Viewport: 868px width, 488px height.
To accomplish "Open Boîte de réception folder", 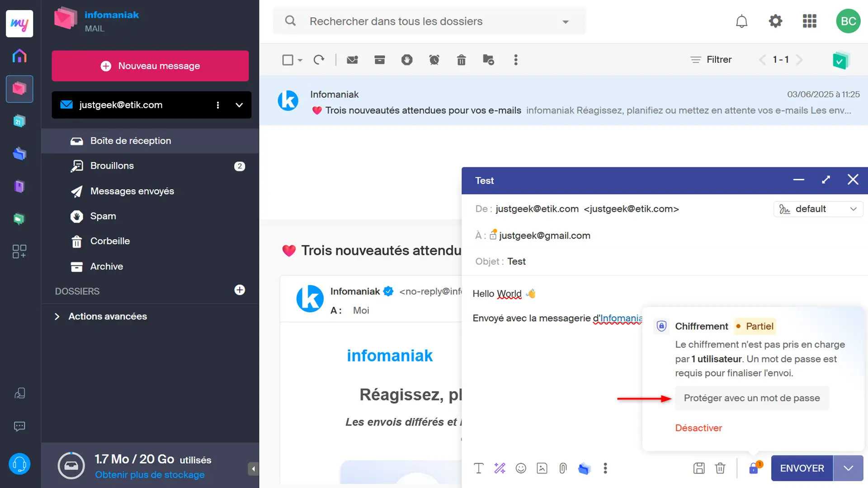I will [x=150, y=141].
